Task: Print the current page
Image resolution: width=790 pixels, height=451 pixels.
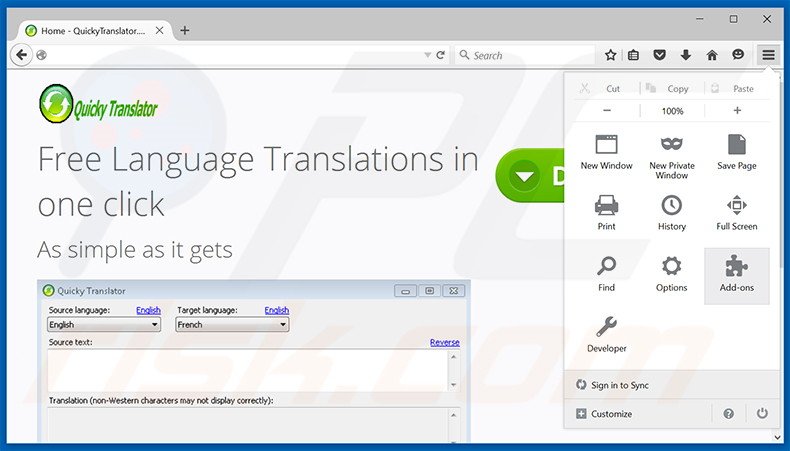Action: coord(606,213)
